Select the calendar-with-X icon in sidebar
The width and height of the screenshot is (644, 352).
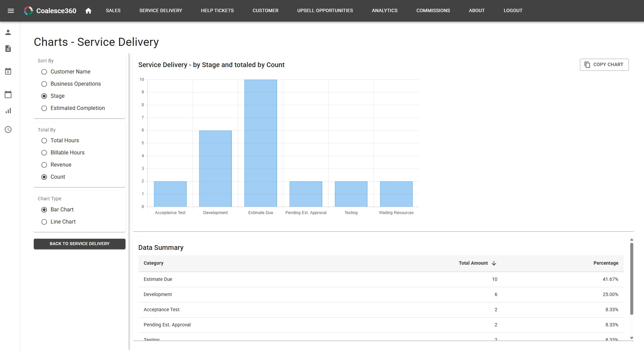8,71
